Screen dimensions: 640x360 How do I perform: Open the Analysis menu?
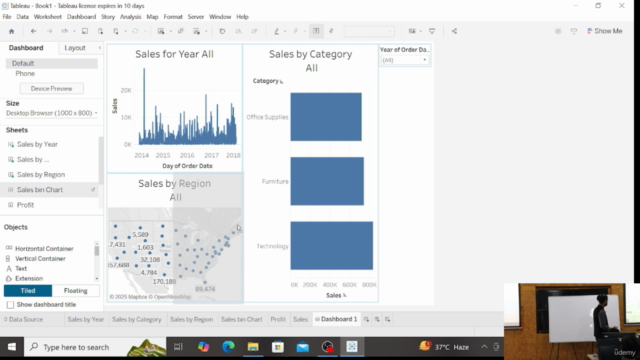click(x=130, y=17)
